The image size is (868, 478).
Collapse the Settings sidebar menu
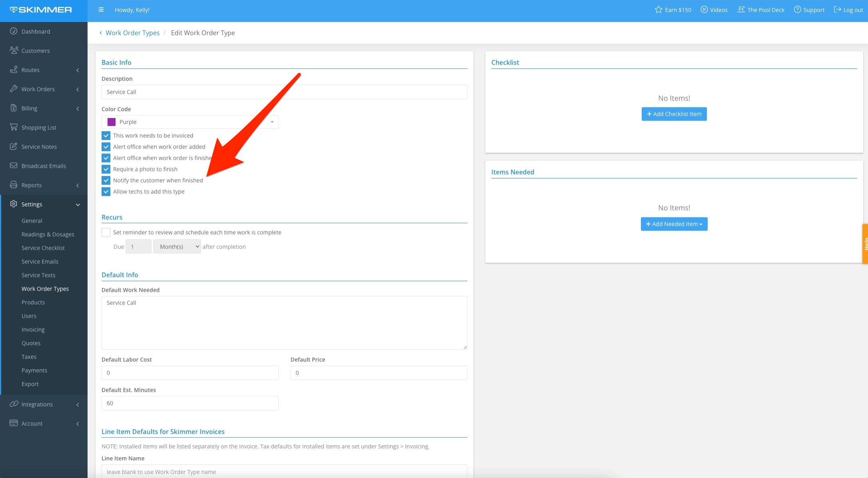[x=31, y=204]
